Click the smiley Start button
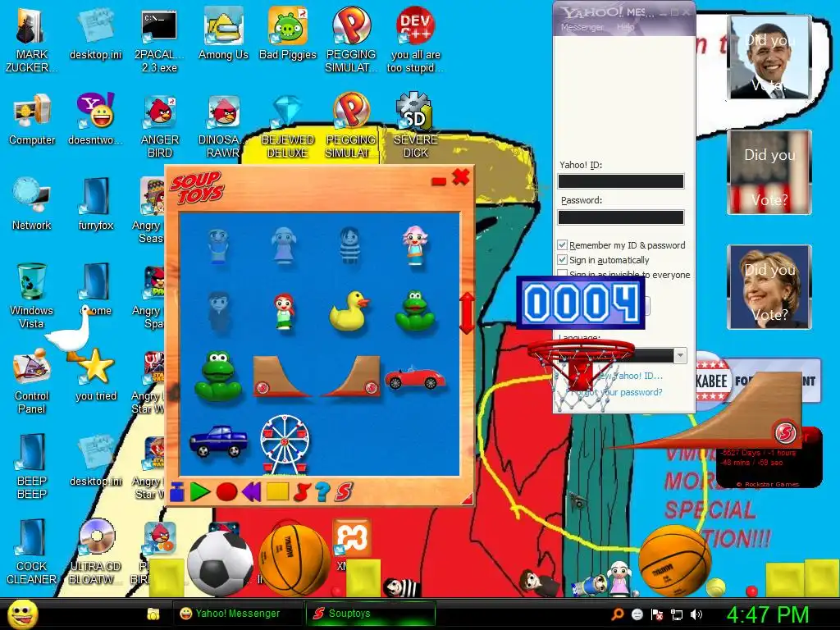 pyautogui.click(x=23, y=614)
